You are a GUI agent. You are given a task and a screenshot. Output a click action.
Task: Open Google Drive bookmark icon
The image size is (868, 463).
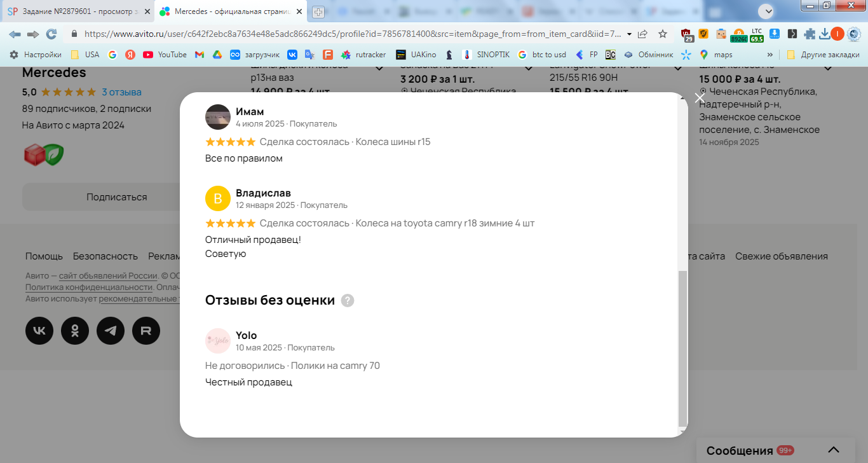(x=217, y=55)
